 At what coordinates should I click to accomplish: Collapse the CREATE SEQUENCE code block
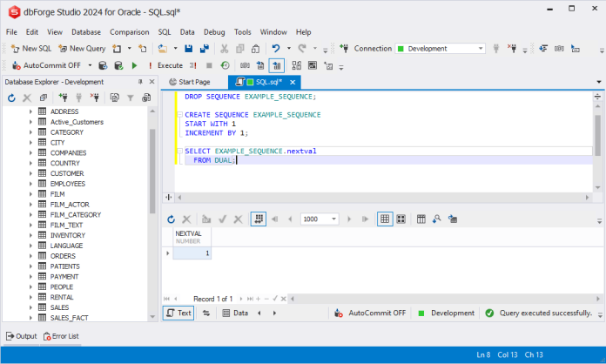(x=179, y=115)
